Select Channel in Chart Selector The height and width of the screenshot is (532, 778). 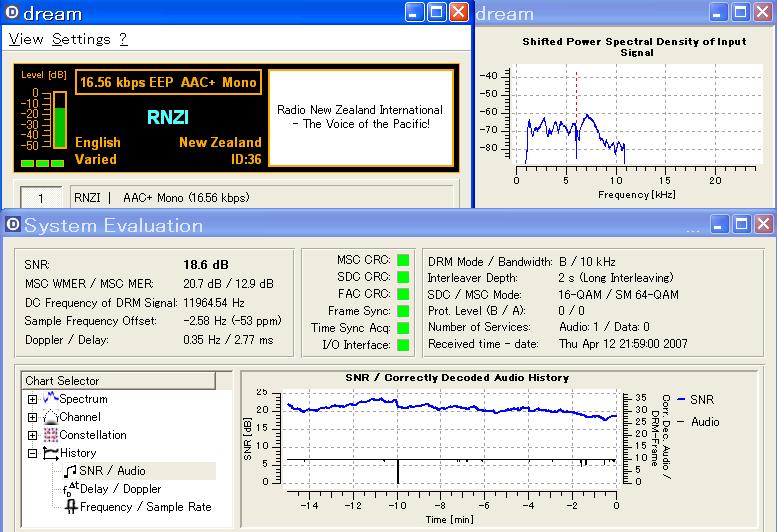(x=80, y=417)
